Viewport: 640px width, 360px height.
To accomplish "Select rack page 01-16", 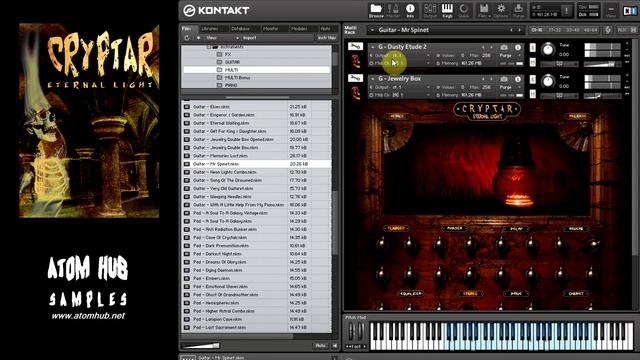I will 537,30.
